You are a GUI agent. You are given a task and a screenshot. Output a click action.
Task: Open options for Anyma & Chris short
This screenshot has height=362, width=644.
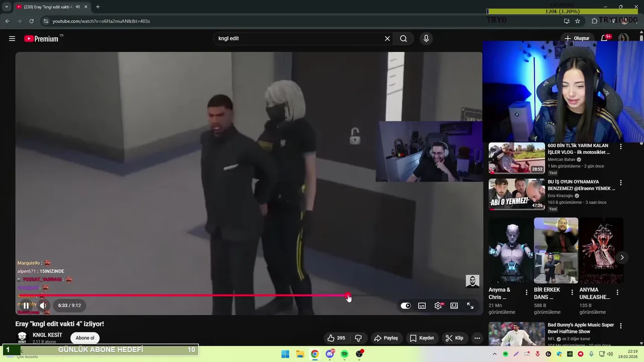point(527,292)
